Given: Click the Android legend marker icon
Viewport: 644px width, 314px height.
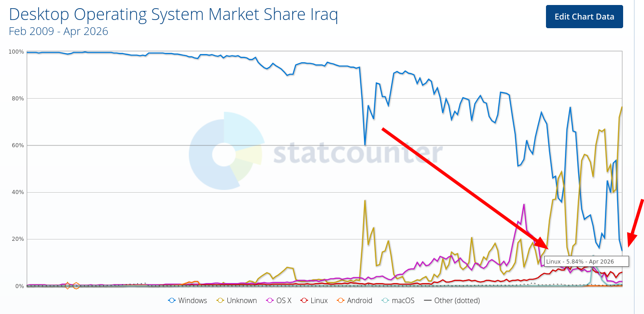Looking at the screenshot, I should point(340,300).
